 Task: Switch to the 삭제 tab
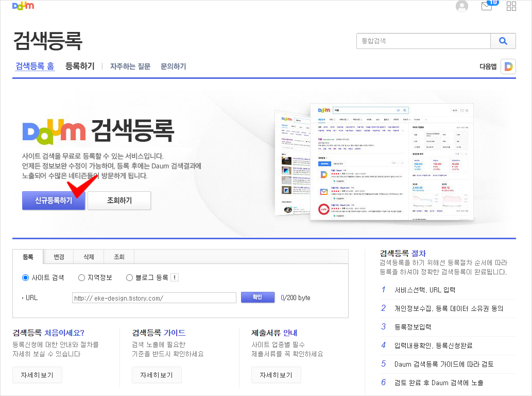[x=89, y=257]
